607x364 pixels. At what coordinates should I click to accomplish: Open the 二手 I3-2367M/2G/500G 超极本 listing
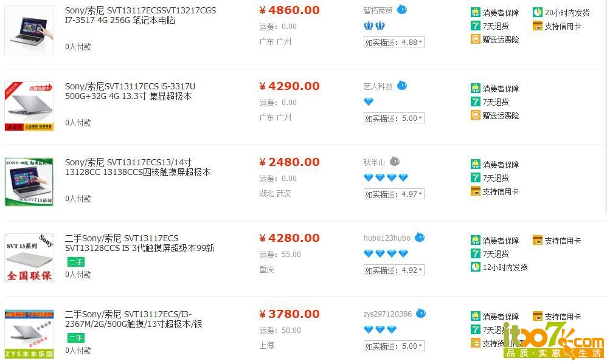click(134, 319)
